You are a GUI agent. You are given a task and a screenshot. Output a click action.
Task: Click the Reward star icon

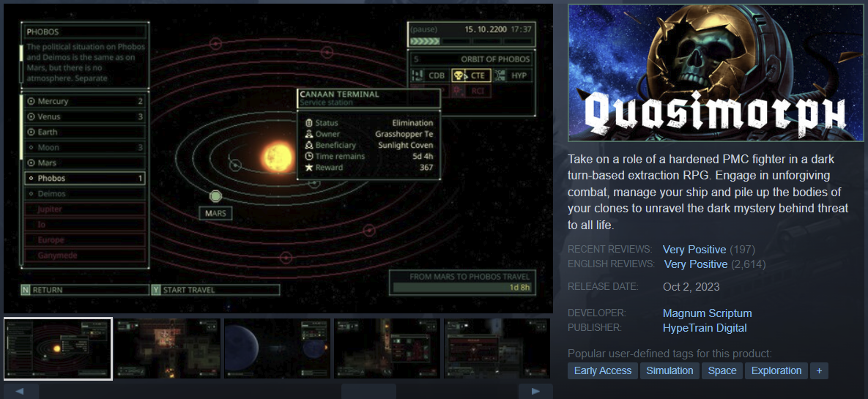pos(309,168)
